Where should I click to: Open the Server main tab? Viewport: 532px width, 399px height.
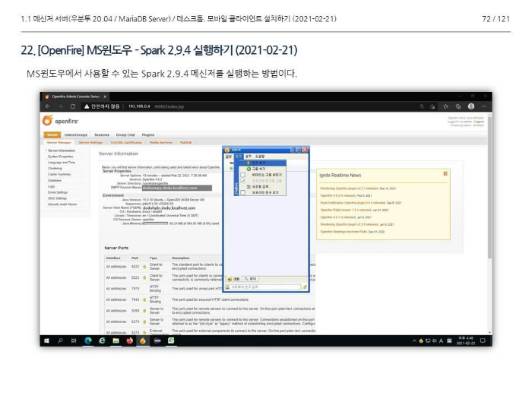click(x=52, y=135)
